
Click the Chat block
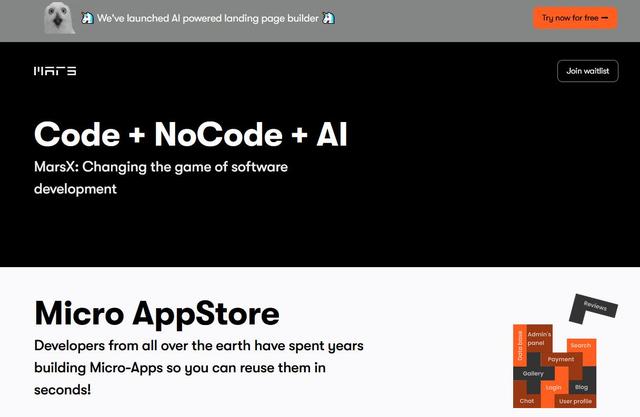pos(527,401)
